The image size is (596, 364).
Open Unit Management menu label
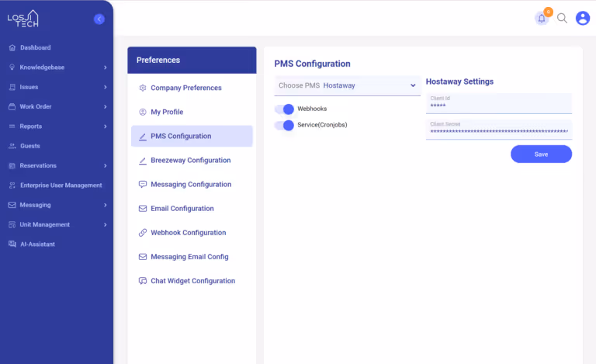(x=44, y=224)
